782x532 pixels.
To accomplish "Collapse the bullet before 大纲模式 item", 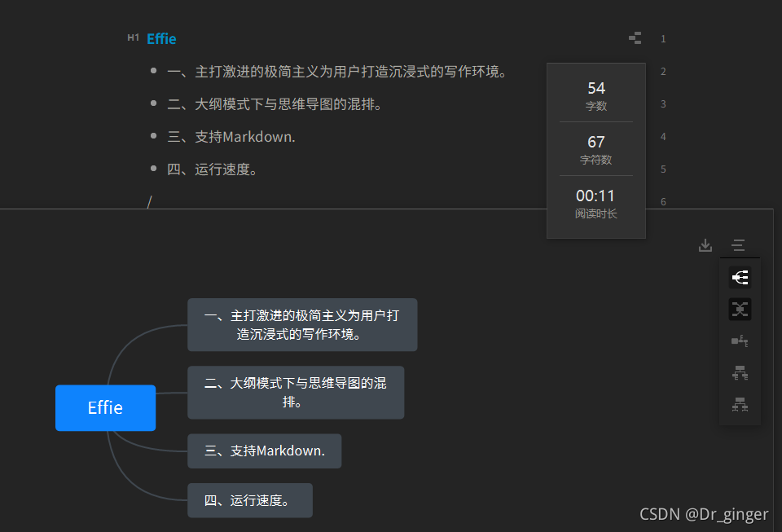I will coord(153,103).
